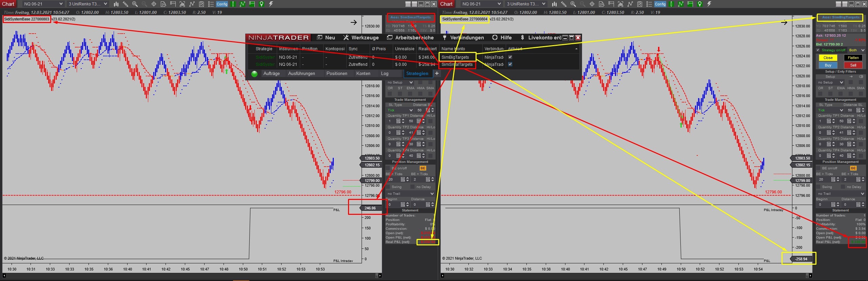
Task: Open 3 UniRenko bar type dropdown, right chart
Action: pyautogui.click(x=526, y=4)
